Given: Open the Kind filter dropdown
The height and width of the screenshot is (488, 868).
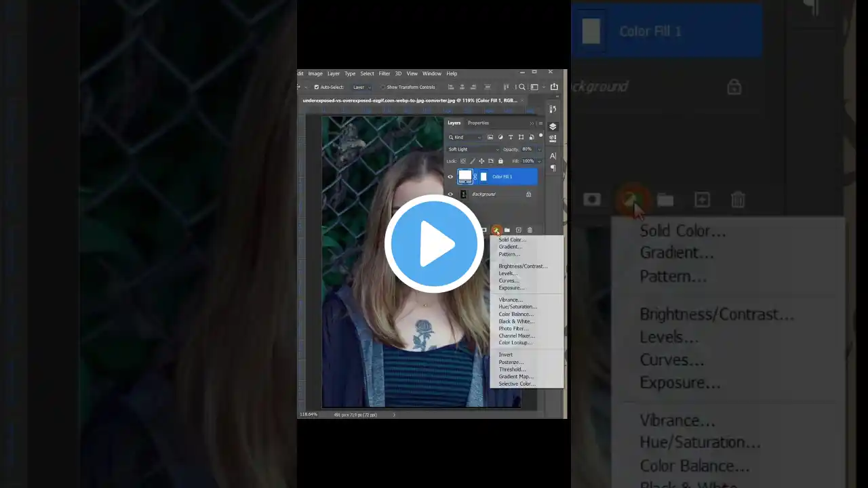Looking at the screenshot, I should [x=465, y=137].
